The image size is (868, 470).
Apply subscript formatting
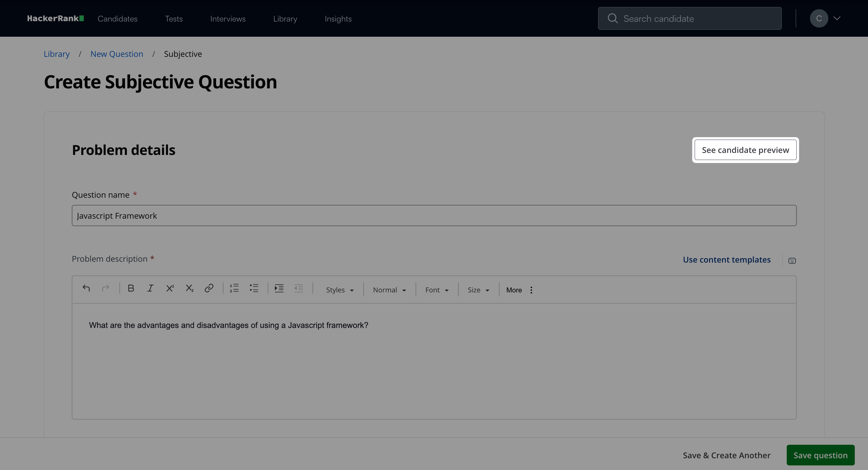click(x=189, y=289)
